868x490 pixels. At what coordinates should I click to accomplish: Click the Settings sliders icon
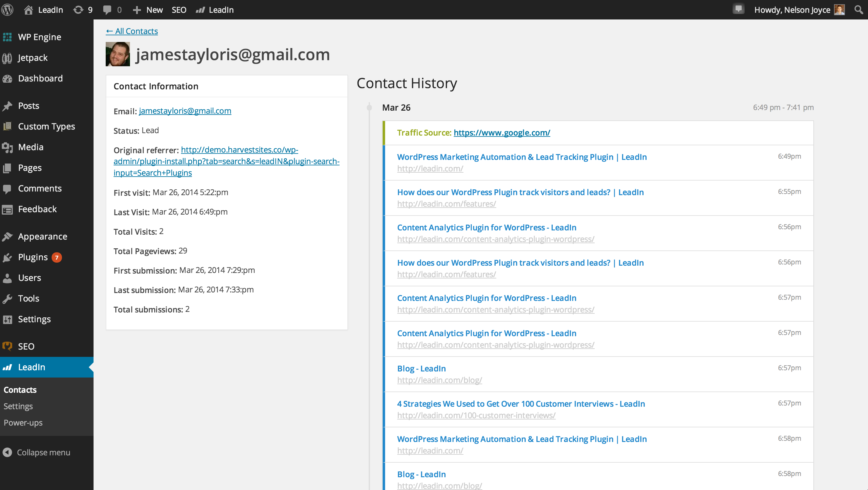pos(7,319)
